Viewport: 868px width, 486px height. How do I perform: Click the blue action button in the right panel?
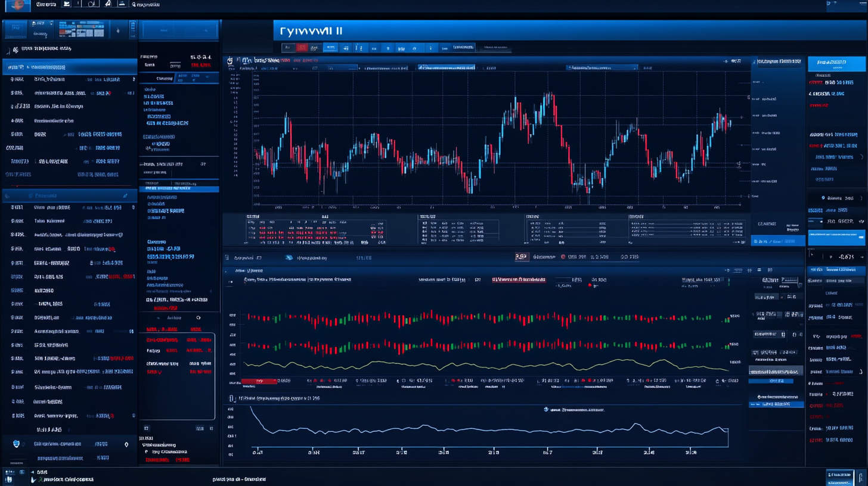click(837, 237)
